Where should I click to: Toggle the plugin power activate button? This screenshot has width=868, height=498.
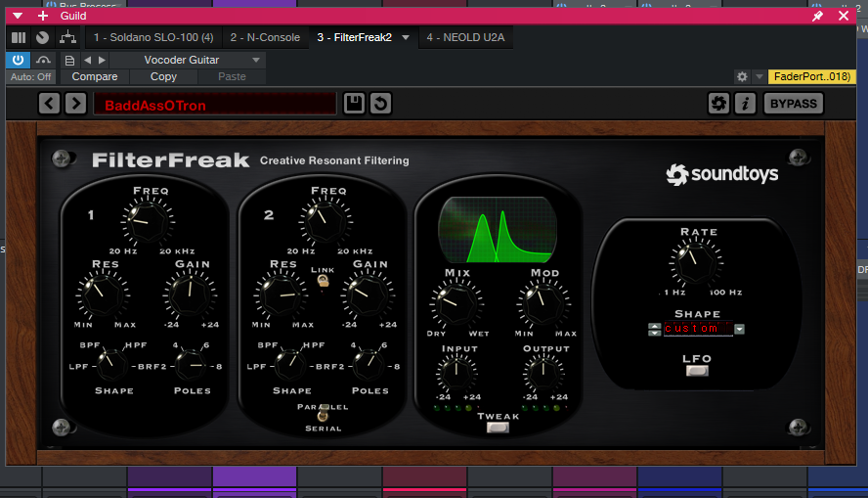(x=18, y=60)
